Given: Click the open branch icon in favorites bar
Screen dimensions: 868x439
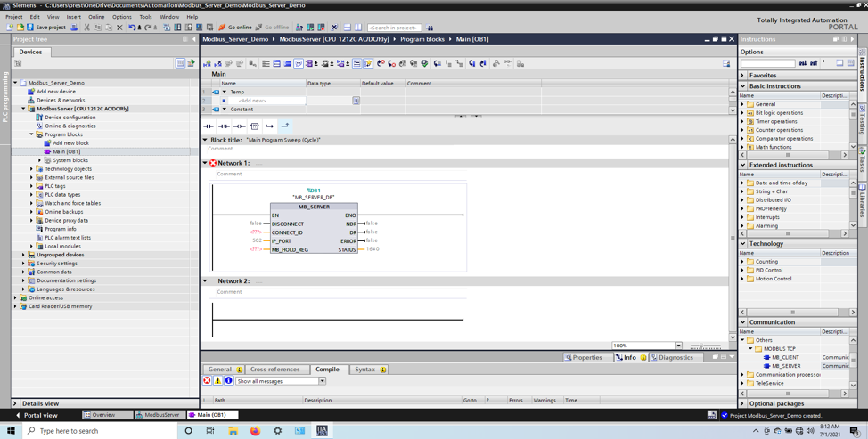Looking at the screenshot, I should 270,126.
